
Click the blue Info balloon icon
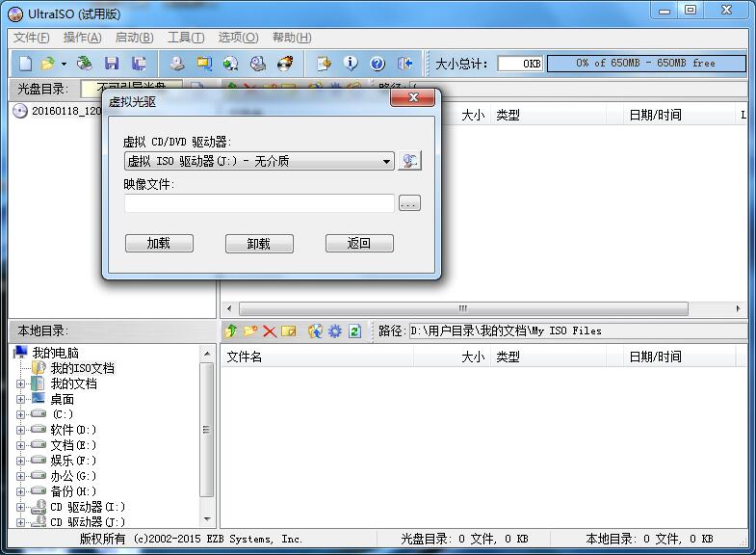[x=351, y=64]
